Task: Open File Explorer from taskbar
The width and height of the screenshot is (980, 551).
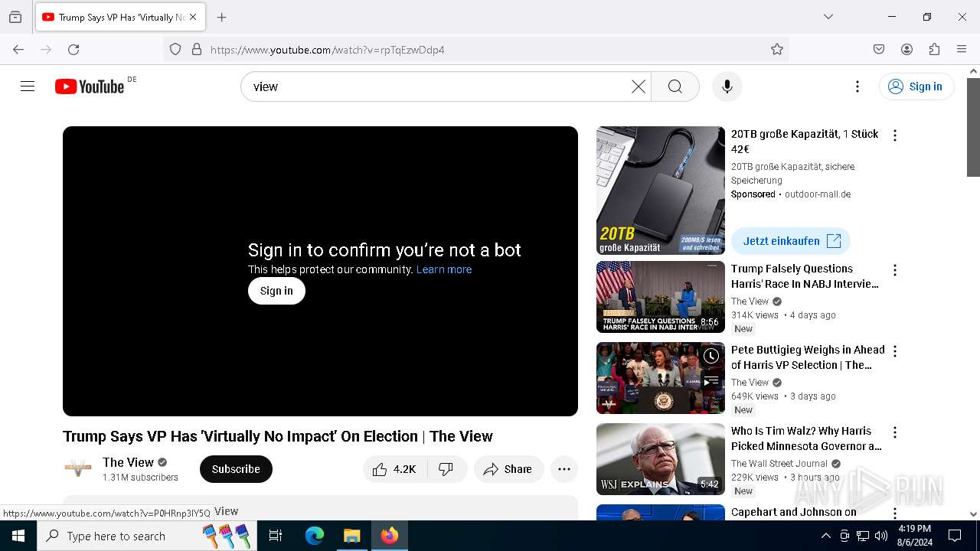Action: point(351,536)
